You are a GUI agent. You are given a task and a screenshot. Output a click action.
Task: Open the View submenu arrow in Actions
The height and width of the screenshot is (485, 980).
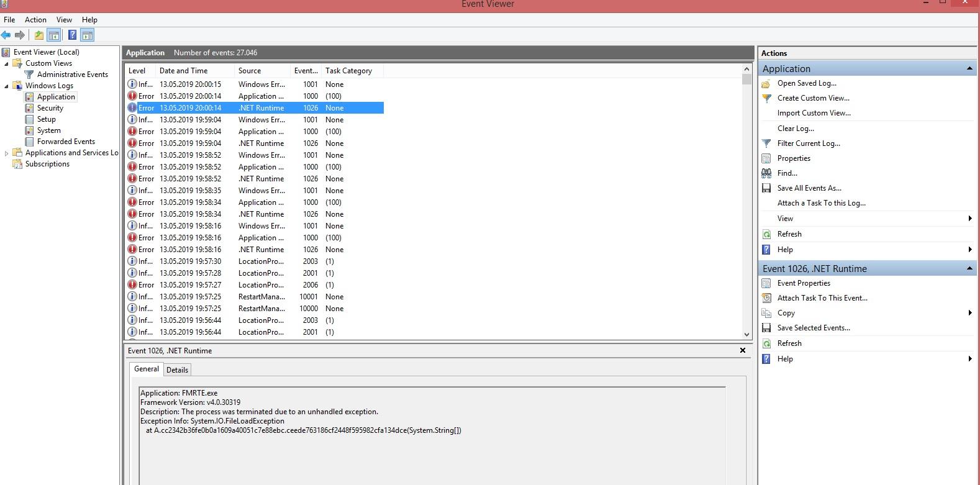970,219
